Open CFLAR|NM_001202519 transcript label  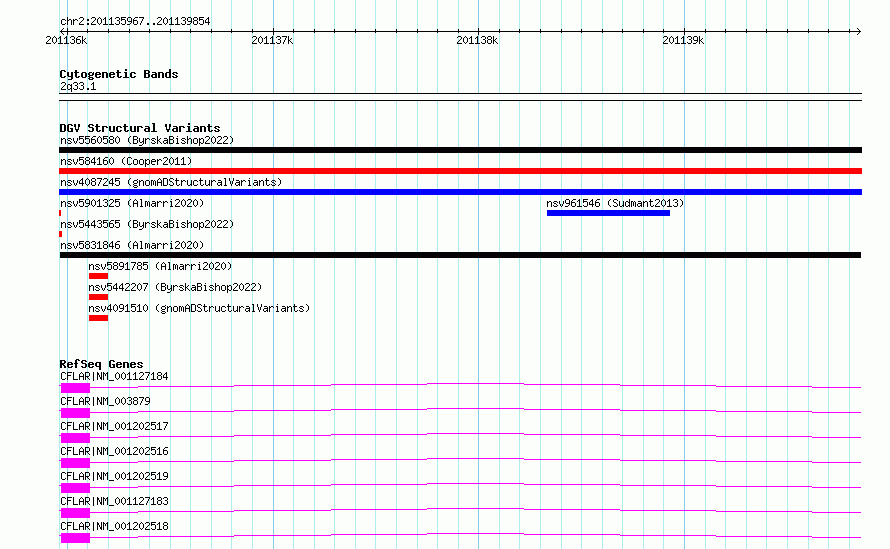click(114, 476)
